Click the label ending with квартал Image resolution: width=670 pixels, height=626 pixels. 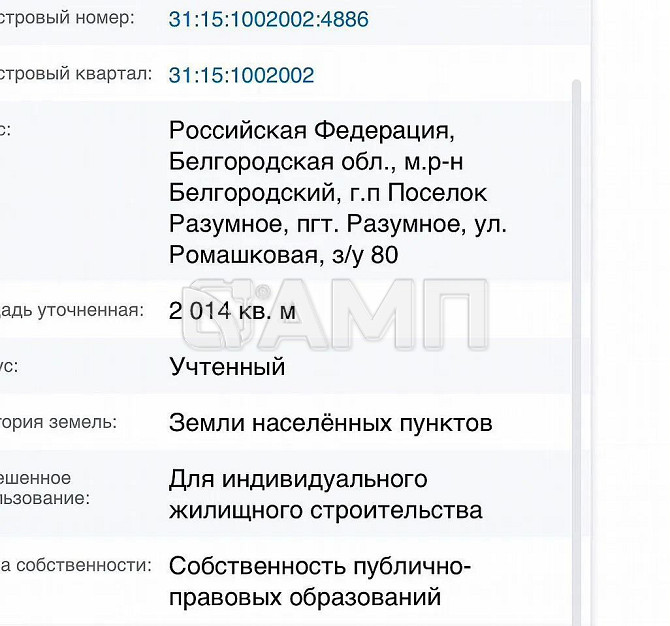(76, 73)
